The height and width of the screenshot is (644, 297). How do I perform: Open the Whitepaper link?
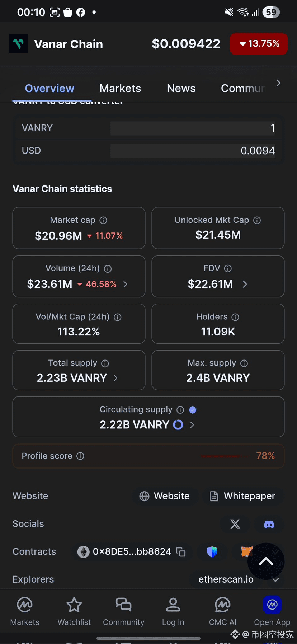point(243,496)
